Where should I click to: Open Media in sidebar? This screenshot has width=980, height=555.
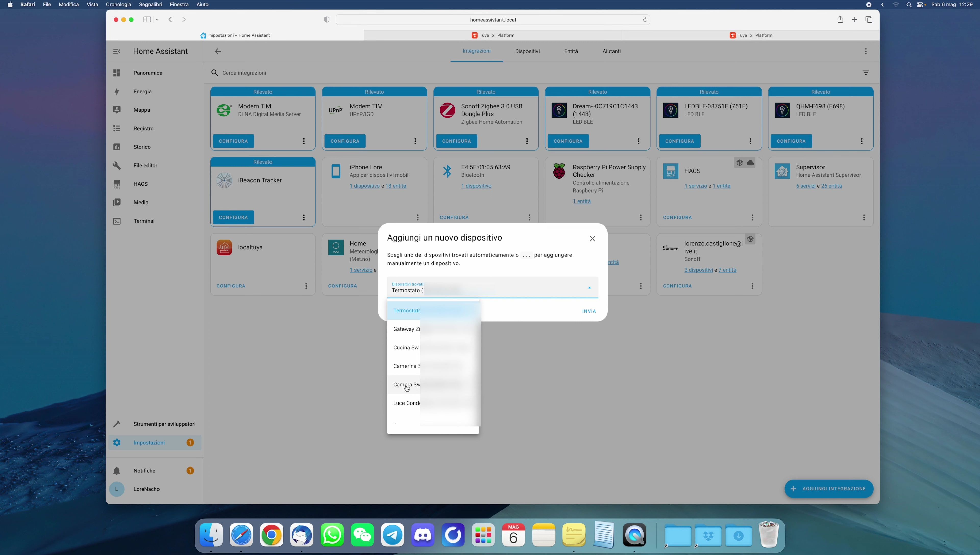[155, 203]
